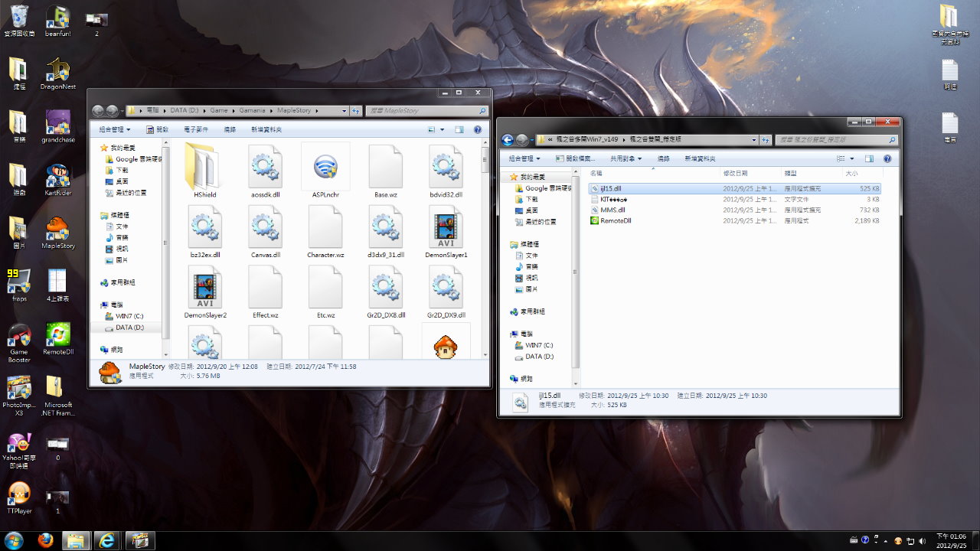Select the bdvid32.dll file icon
Viewport: 980px width, 551px height.
pos(446,171)
